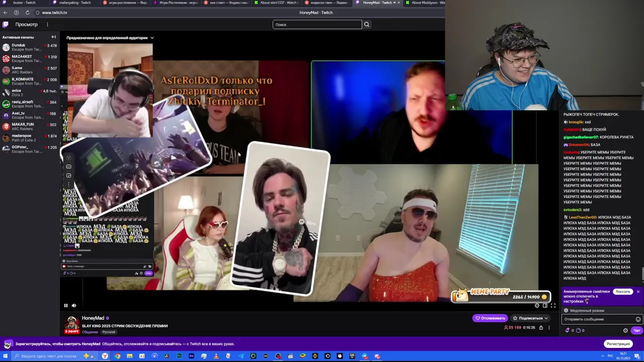644x362 pixels.
Task: Focus the Поиск search field
Action: click(x=317, y=24)
